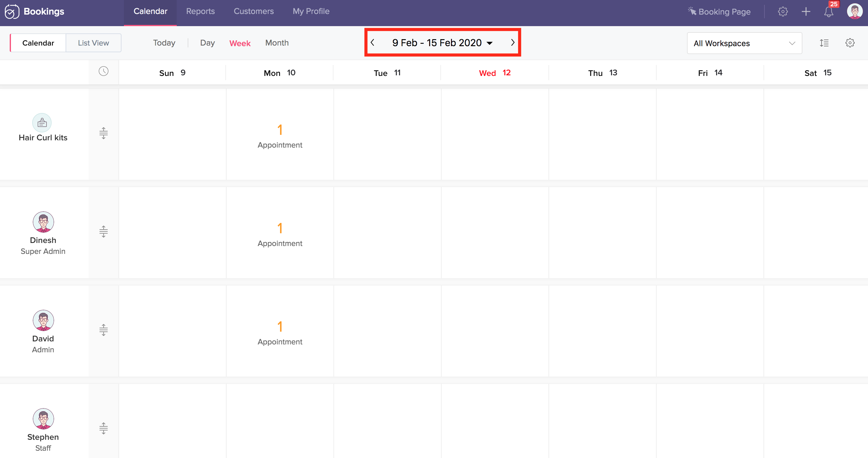Click the clock icon in calendar header
The height and width of the screenshot is (458, 868).
tap(104, 71)
